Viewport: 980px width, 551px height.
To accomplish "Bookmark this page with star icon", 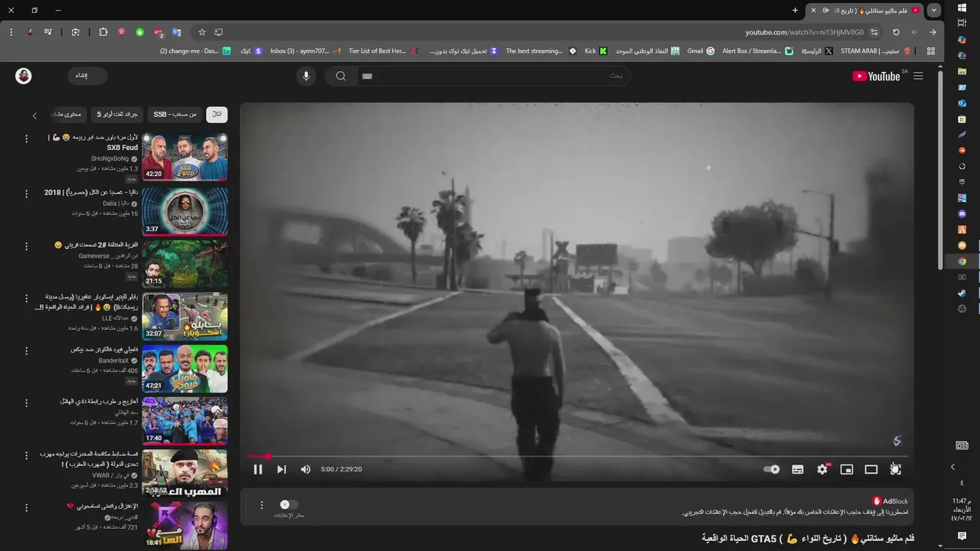I will point(202,32).
